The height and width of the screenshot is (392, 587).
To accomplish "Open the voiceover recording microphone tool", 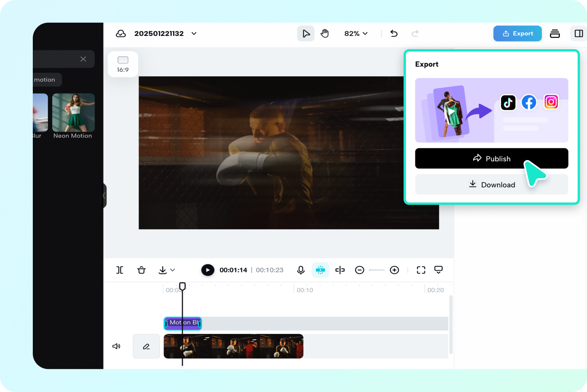I will click(301, 270).
